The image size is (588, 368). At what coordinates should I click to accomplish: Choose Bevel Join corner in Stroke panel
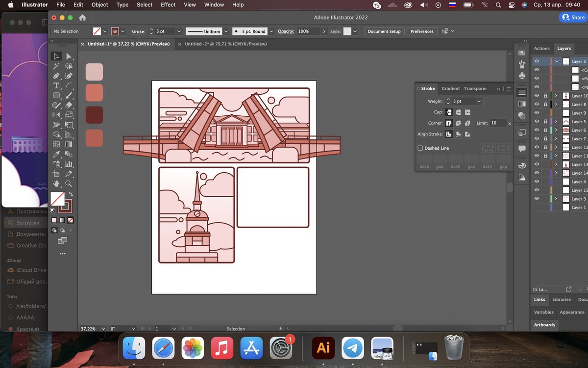click(468, 123)
